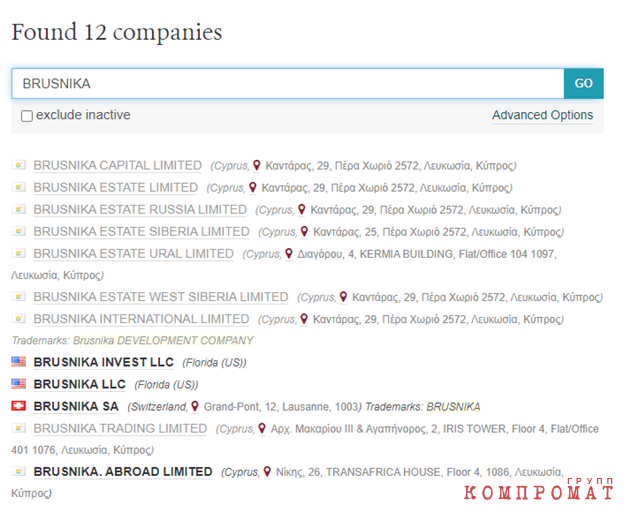This screenshot has height=520, width=624.
Task: Click map pin for BRUSNIKA INTERNATIONAL LIMITED
Action: click(304, 319)
